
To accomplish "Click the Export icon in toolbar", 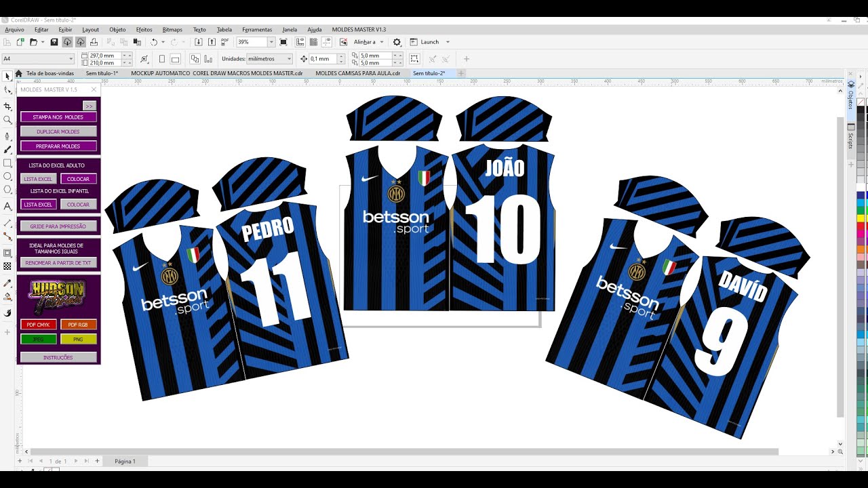I will point(212,42).
